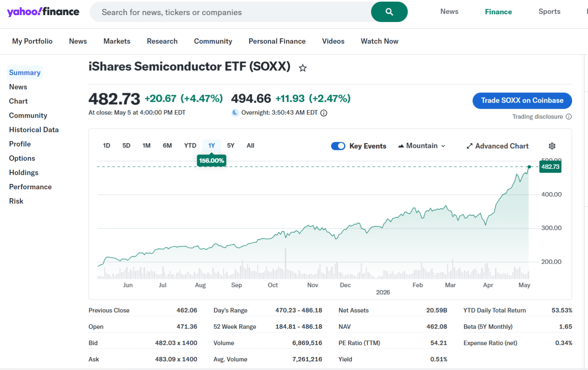Select the 1Y chart range

point(212,146)
